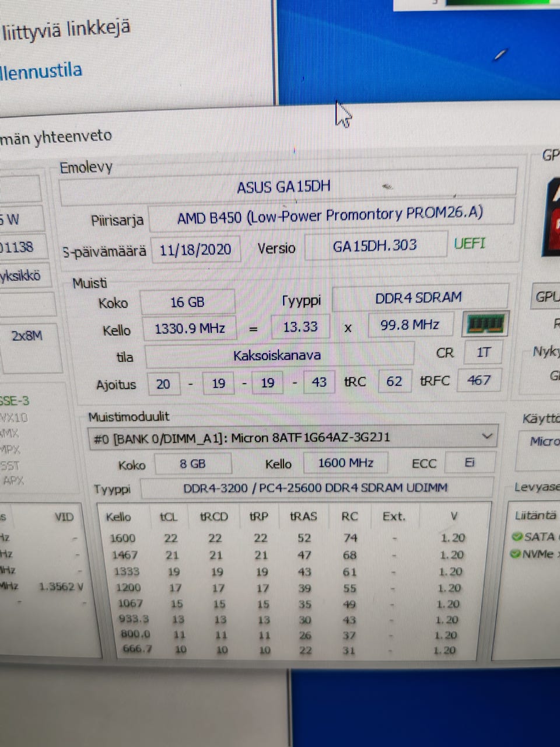Click the green NVMe check icon
Viewport: 560px width, 747px height.
click(515, 553)
